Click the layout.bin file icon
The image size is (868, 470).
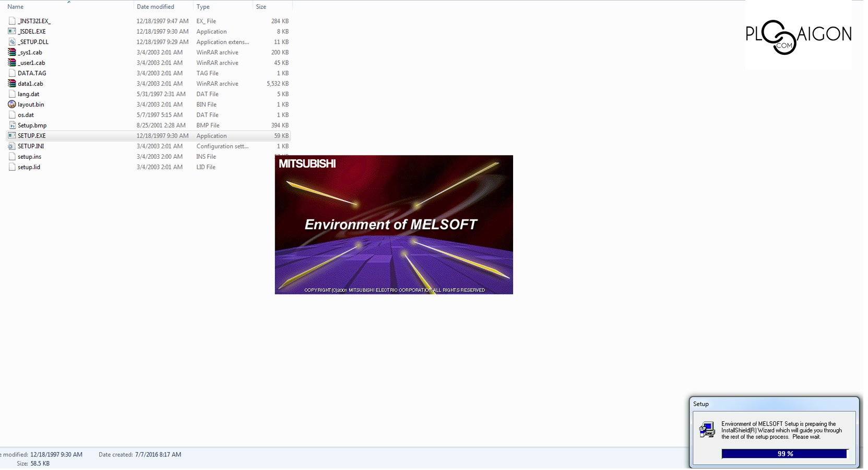(x=12, y=104)
